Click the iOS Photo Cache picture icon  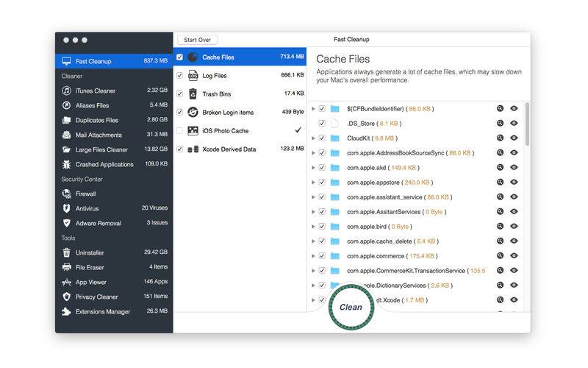click(x=193, y=131)
